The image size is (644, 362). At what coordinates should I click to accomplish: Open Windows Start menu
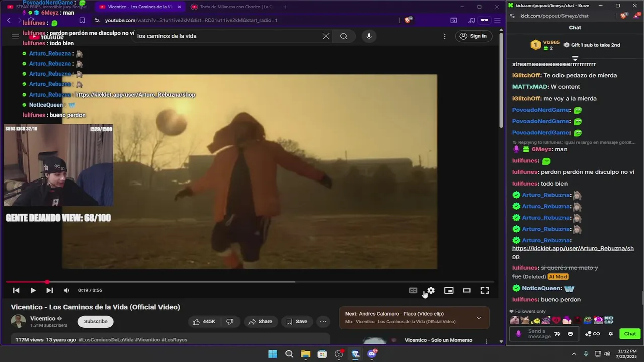(272, 354)
